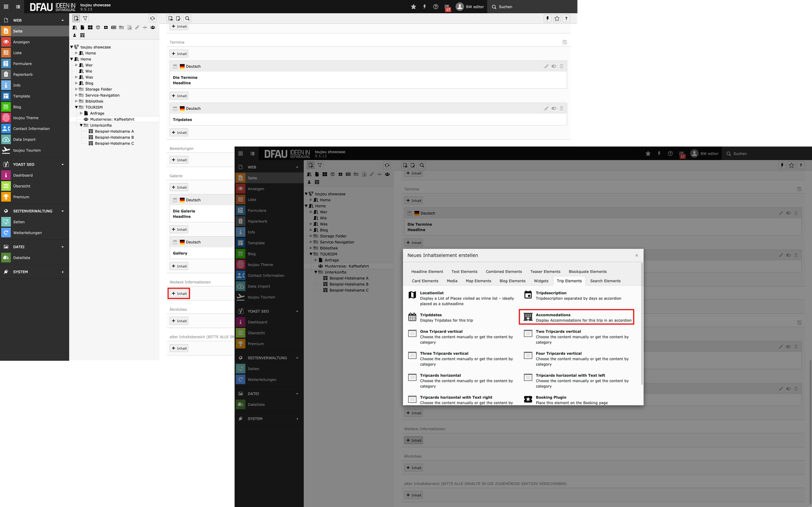The height and width of the screenshot is (507, 812).
Task: Open toujou Tourism module in upper-left window
Action: point(27,150)
